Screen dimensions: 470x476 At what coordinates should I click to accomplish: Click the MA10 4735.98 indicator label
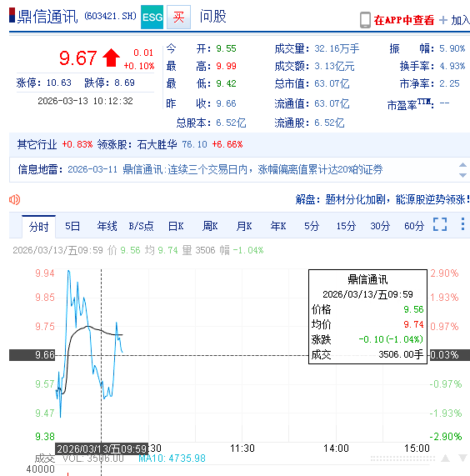coord(172,458)
